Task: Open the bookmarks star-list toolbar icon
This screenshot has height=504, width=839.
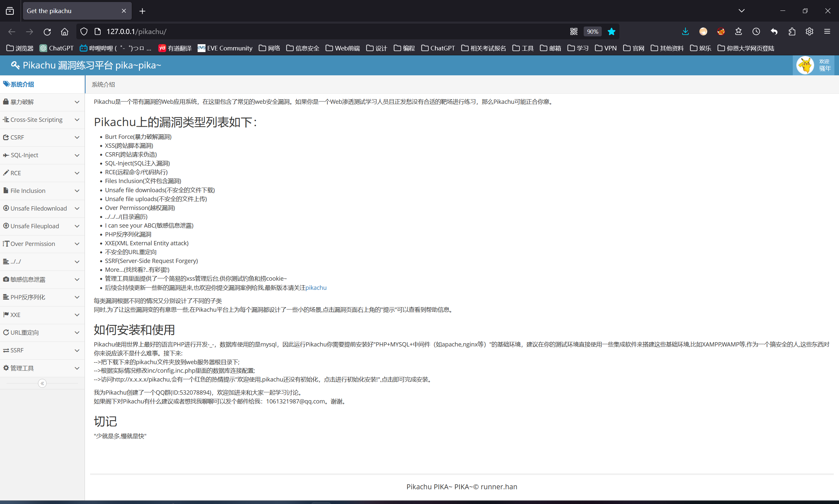Action: pyautogui.click(x=738, y=31)
